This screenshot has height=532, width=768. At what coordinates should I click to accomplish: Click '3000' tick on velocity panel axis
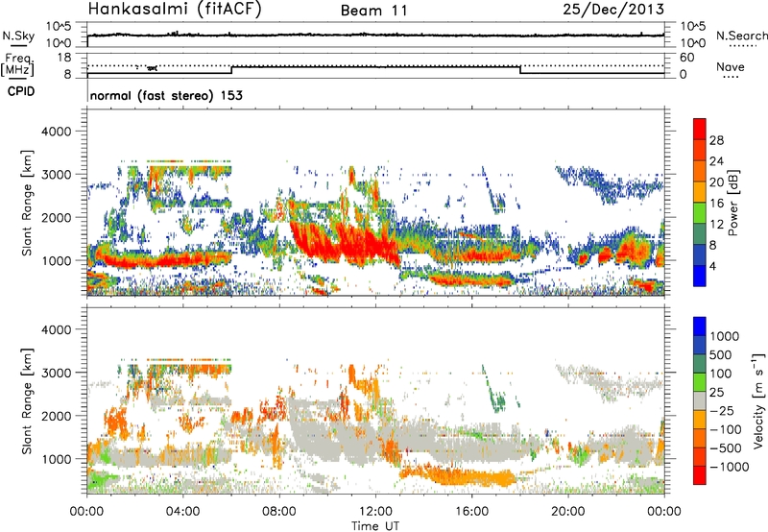[x=57, y=373]
